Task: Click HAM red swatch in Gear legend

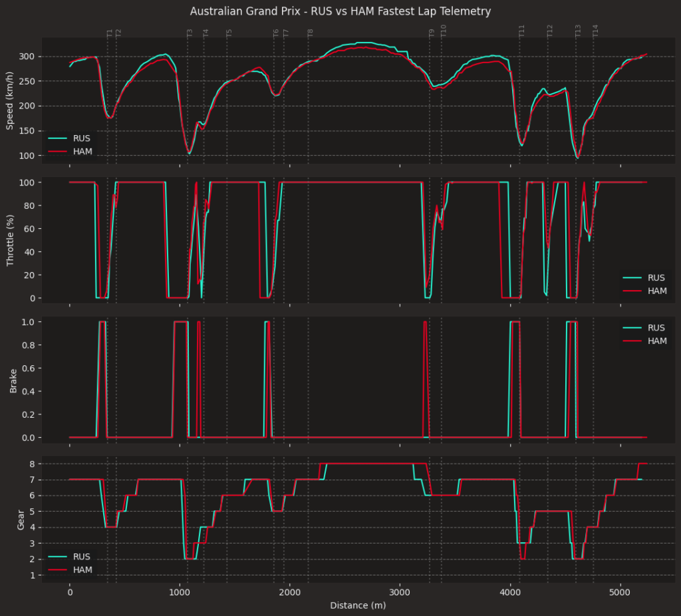Action: (x=58, y=569)
